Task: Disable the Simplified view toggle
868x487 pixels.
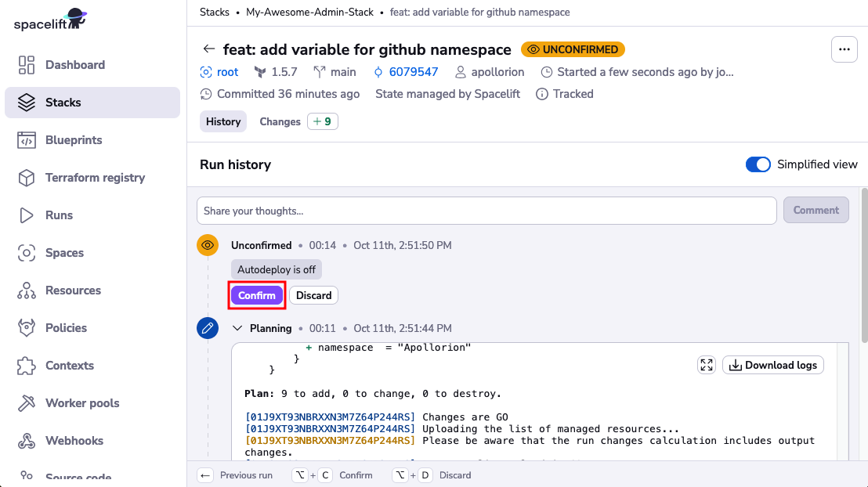Action: pos(758,164)
